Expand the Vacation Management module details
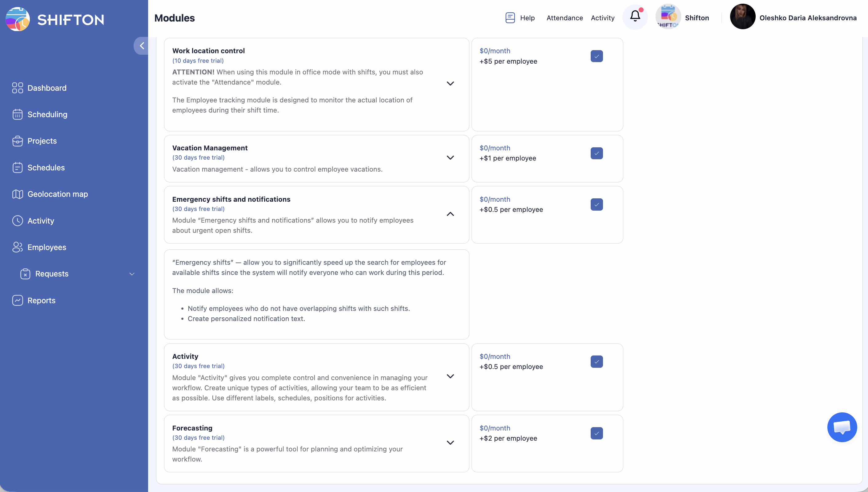Image resolution: width=868 pixels, height=492 pixels. (x=450, y=158)
